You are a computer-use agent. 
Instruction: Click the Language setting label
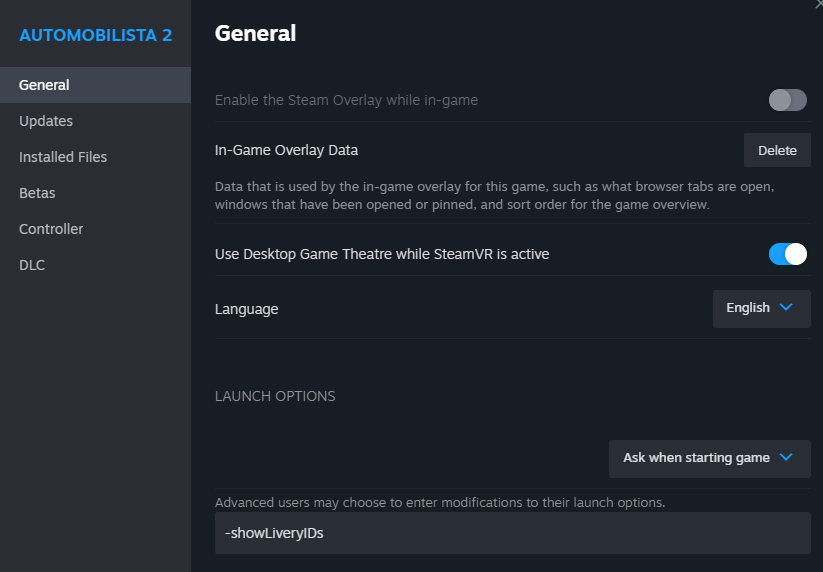(x=247, y=309)
